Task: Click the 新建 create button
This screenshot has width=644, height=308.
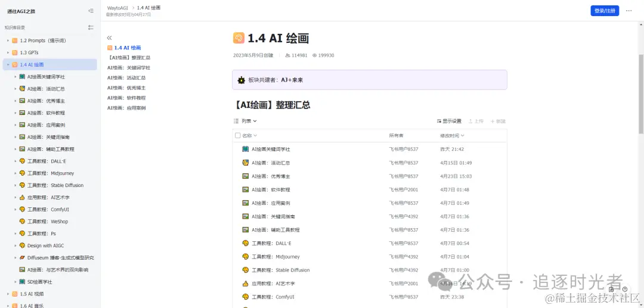Action: click(498, 122)
